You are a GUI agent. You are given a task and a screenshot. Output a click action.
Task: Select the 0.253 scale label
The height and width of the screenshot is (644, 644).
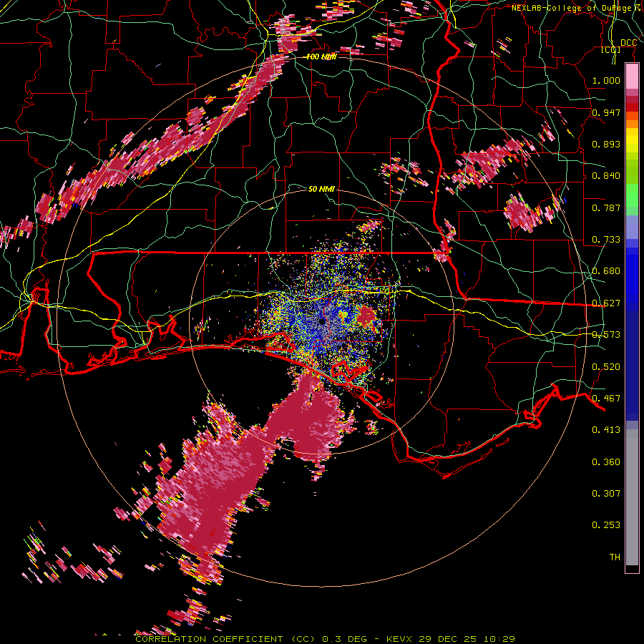click(x=606, y=525)
